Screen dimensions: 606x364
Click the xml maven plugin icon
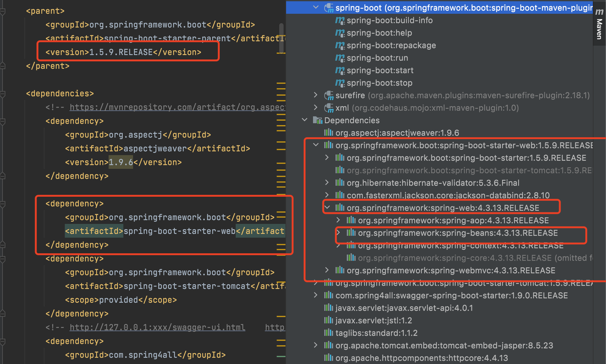[x=329, y=108]
